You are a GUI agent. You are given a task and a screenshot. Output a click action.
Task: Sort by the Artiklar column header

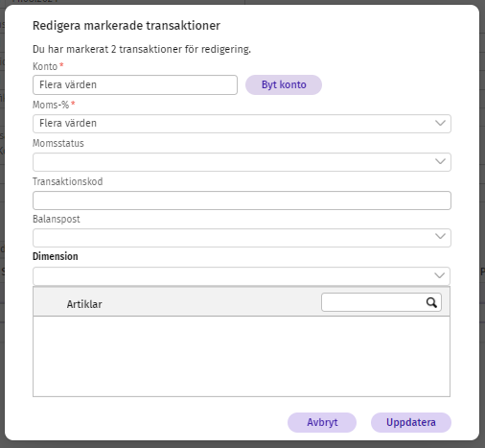click(x=84, y=304)
